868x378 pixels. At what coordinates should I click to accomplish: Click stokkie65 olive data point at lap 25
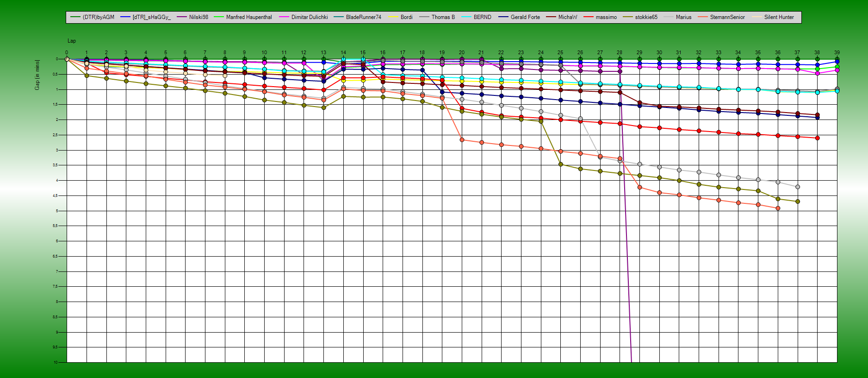pos(560,164)
